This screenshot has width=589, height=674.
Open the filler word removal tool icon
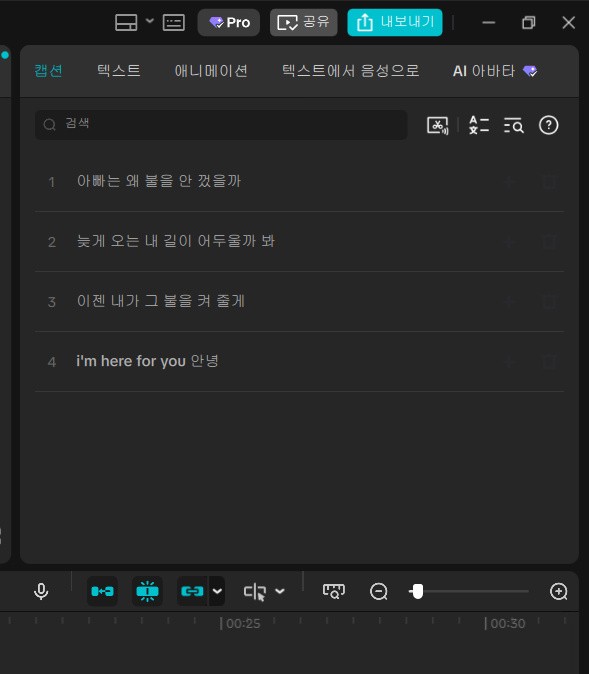pos(438,126)
